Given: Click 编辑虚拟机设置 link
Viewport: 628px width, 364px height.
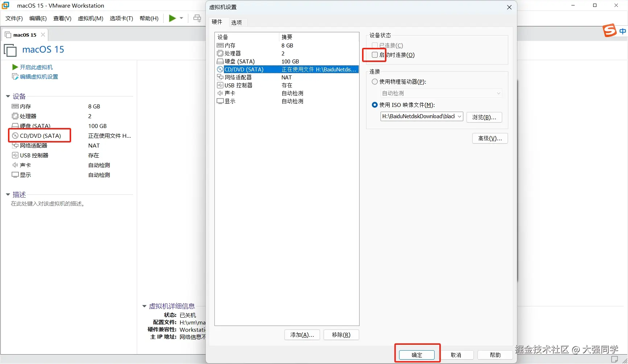Looking at the screenshot, I should (39, 76).
